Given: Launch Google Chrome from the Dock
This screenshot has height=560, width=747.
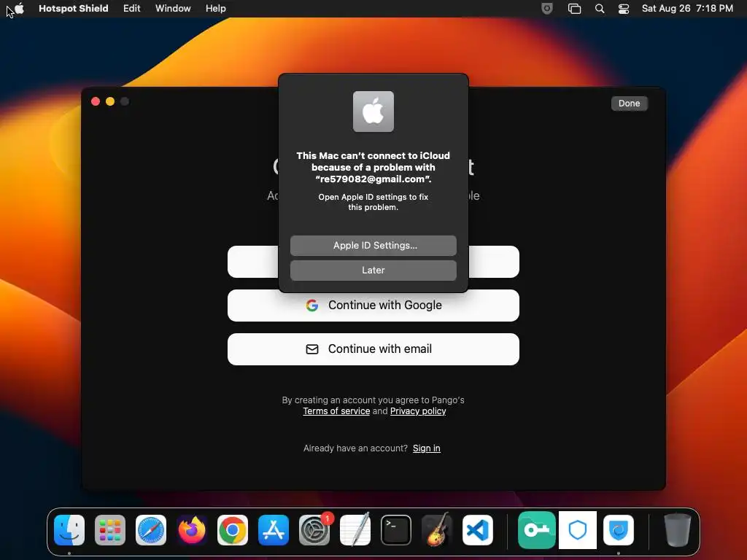Looking at the screenshot, I should (233, 530).
